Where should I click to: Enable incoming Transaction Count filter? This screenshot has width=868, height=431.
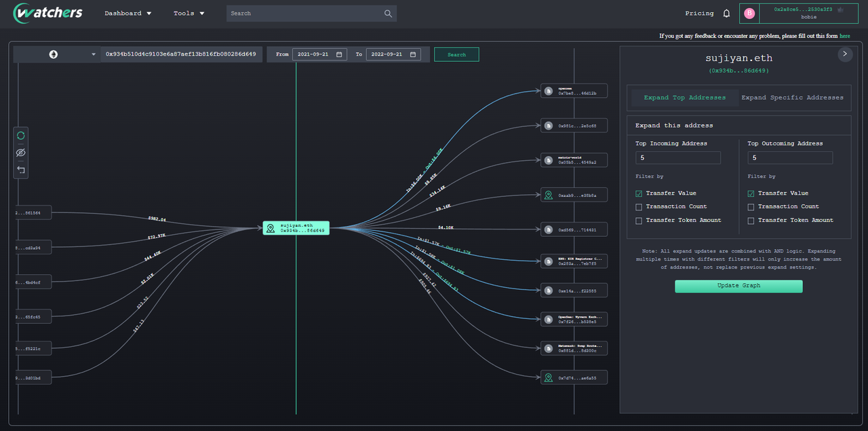639,207
